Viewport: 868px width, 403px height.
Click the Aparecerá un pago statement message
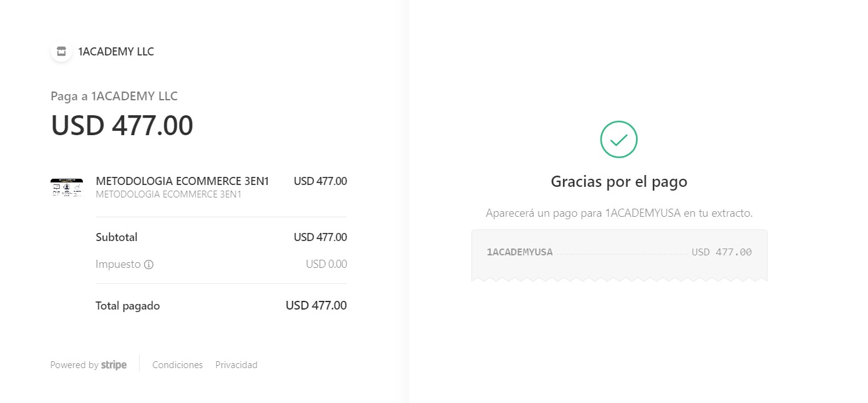coord(619,213)
